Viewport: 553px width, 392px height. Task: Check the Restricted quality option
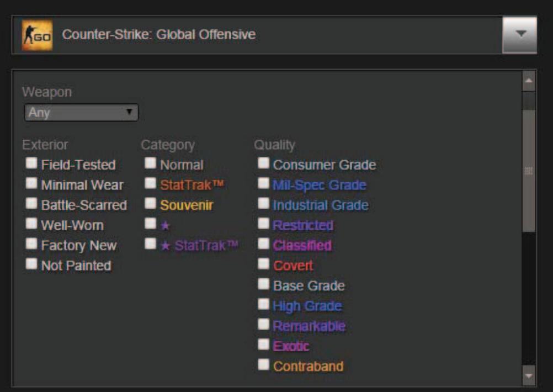[263, 224]
